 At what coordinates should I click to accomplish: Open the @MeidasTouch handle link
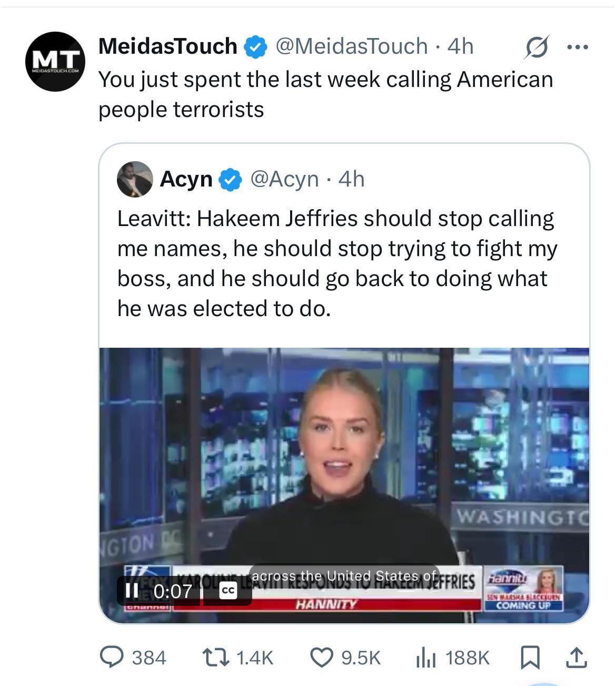click(x=351, y=46)
